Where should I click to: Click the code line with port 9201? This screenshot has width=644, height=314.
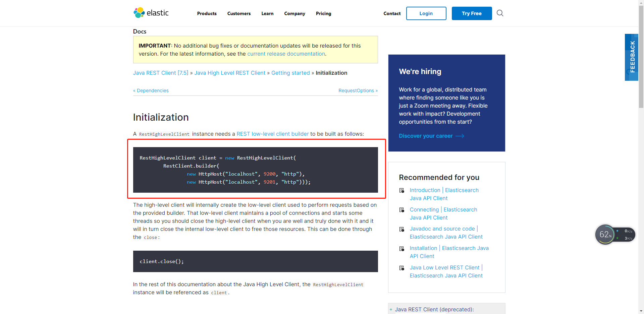point(249,182)
